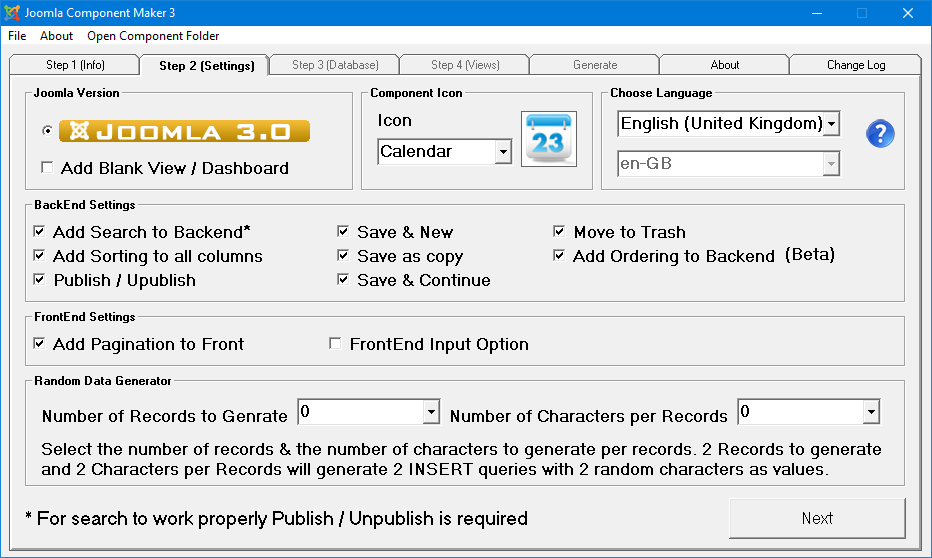Minimize the Joomla Component Maker window
The width and height of the screenshot is (932, 558).
[x=817, y=12]
